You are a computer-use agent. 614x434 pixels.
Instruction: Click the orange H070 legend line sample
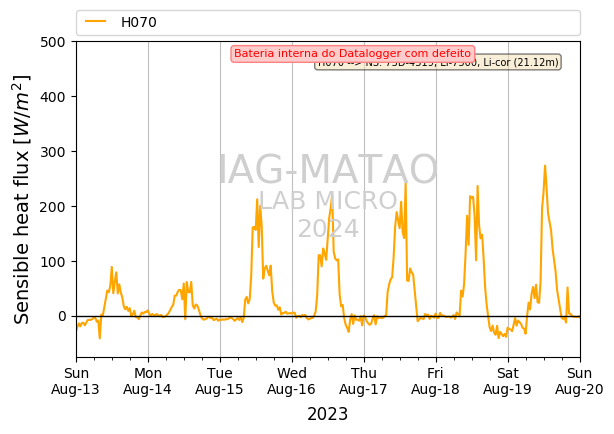[96, 22]
